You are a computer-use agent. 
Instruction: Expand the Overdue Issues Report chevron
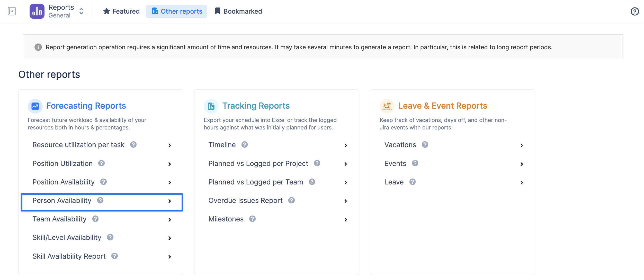click(x=346, y=201)
